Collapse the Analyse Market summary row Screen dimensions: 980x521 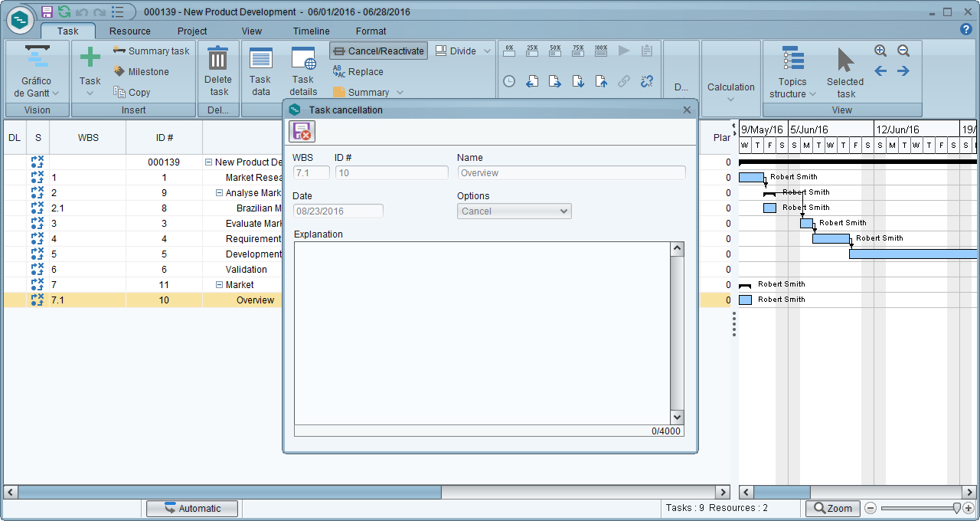[x=219, y=193]
